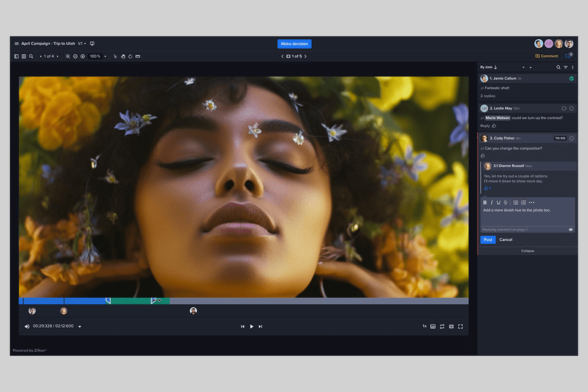The width and height of the screenshot is (588, 392).
Task: Open the timecode format dropdown
Action: click(80, 326)
